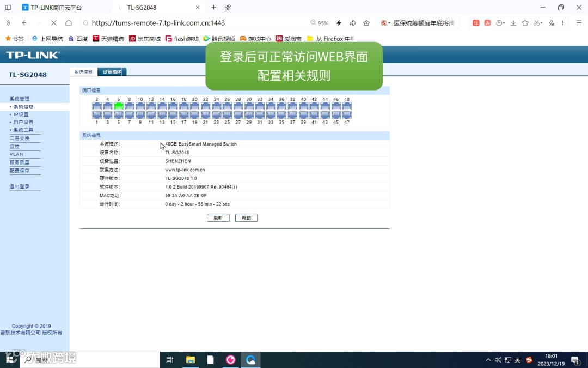The image size is (588, 368).
Task: Open the 腾讯视频 bookmark
Action: click(219, 39)
